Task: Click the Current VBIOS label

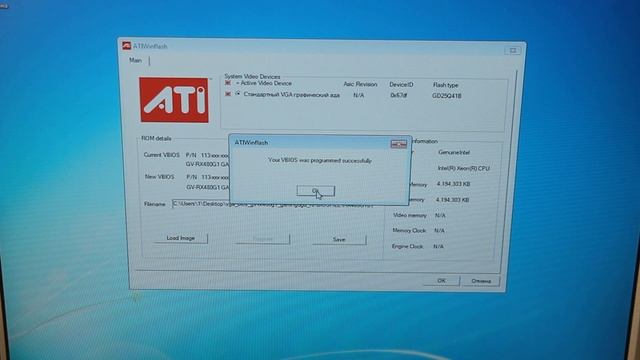Action: (162, 155)
